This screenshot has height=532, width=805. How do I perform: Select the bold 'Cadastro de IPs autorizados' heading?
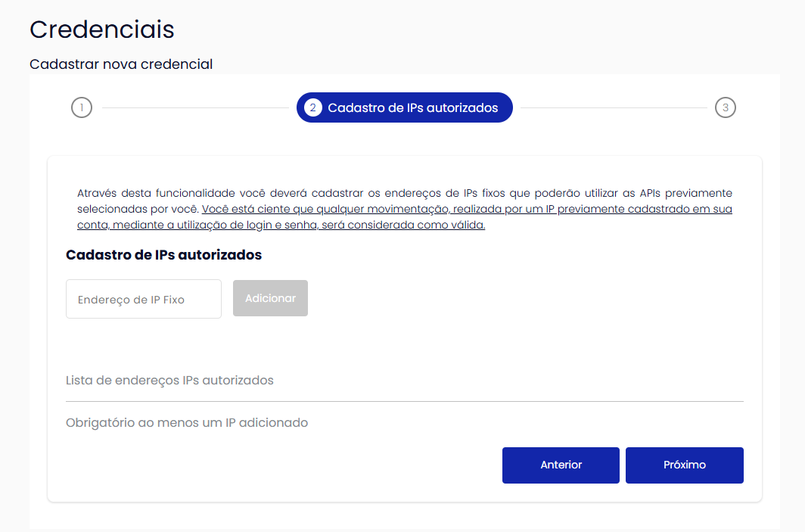point(163,255)
